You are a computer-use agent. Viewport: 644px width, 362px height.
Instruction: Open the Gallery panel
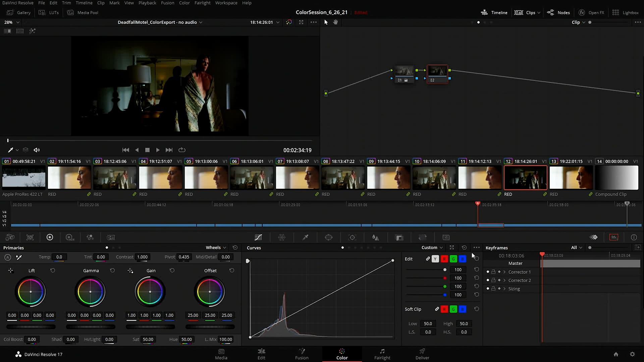(19, 12)
